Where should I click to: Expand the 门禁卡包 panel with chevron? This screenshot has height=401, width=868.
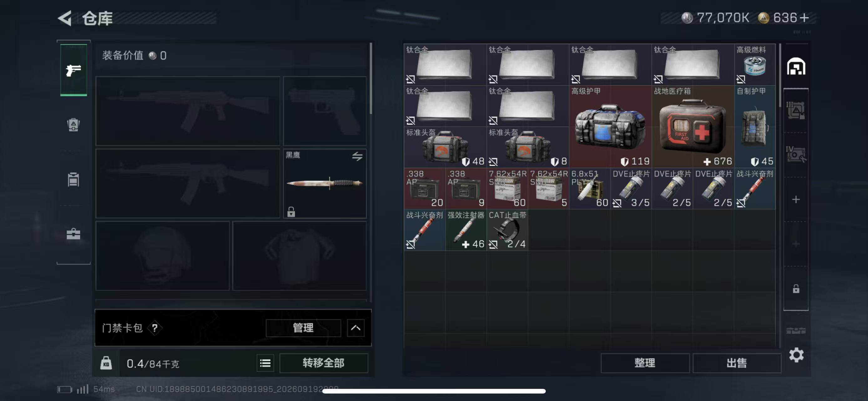click(355, 328)
